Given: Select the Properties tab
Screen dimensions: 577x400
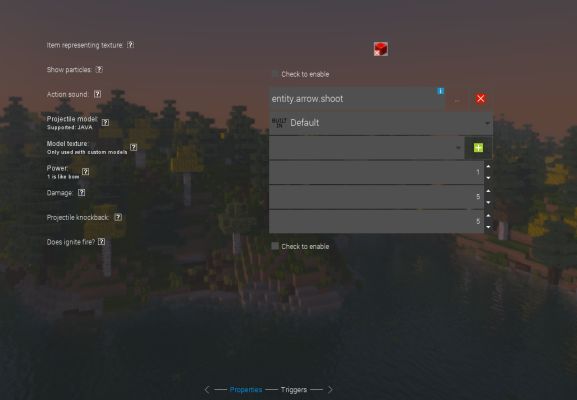Looking at the screenshot, I should (246, 390).
